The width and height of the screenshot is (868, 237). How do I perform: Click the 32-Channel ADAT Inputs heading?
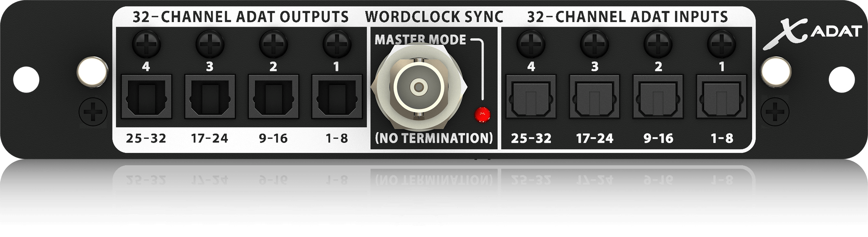(x=628, y=17)
